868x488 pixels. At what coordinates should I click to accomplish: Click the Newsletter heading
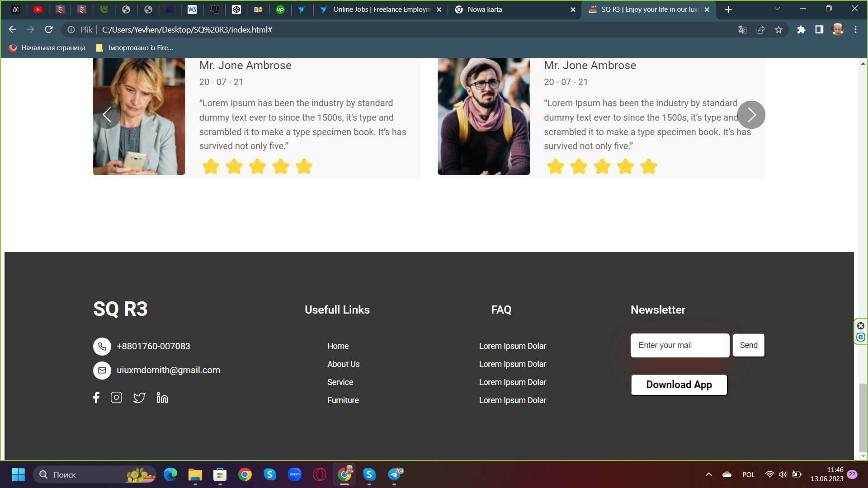pyautogui.click(x=658, y=310)
